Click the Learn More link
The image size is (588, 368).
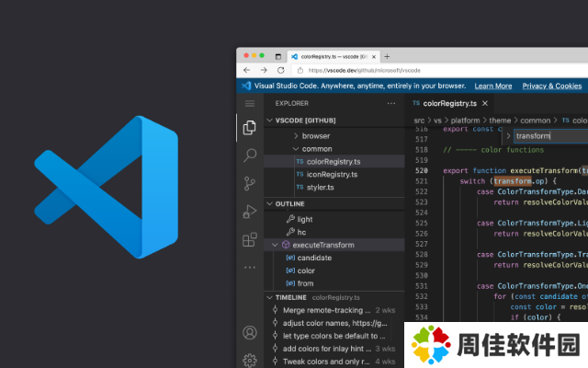493,86
